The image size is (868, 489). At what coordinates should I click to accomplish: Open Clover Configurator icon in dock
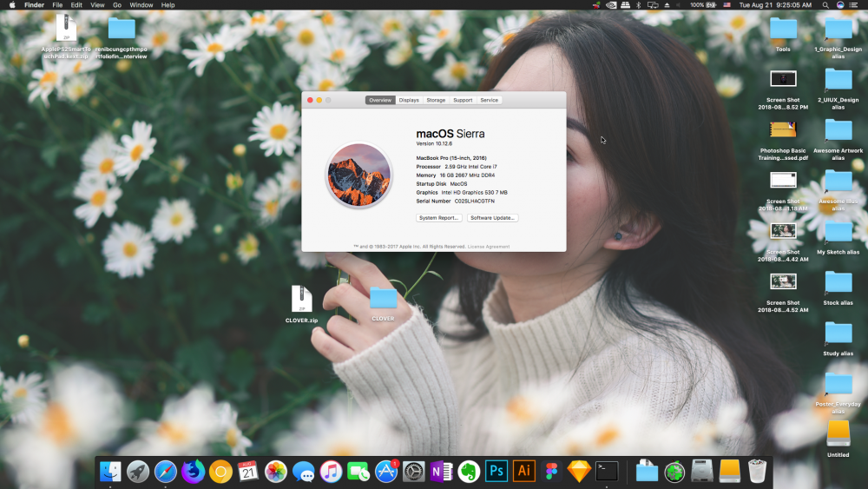point(674,472)
